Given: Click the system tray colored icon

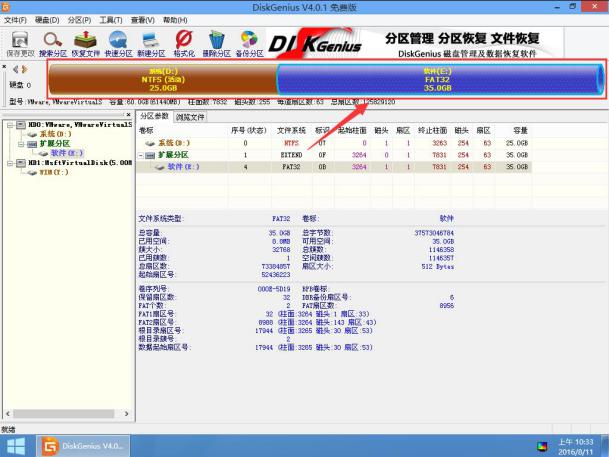Looking at the screenshot, I should coord(542,447).
